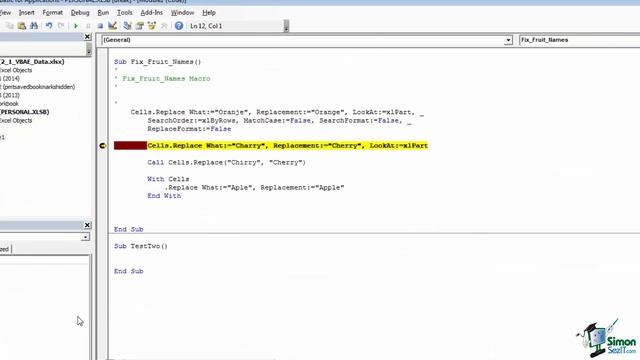Click End Sub of Fix_Fruit_Names

(129, 229)
